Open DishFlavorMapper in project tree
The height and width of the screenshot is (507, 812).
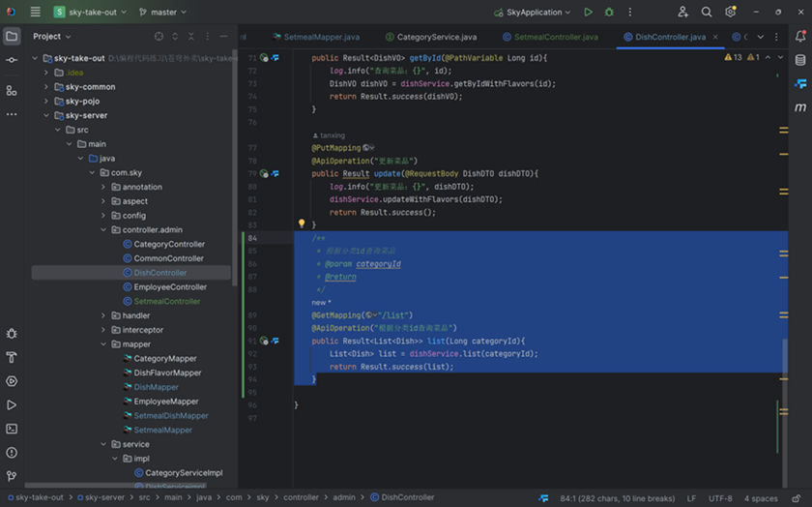[162, 373]
